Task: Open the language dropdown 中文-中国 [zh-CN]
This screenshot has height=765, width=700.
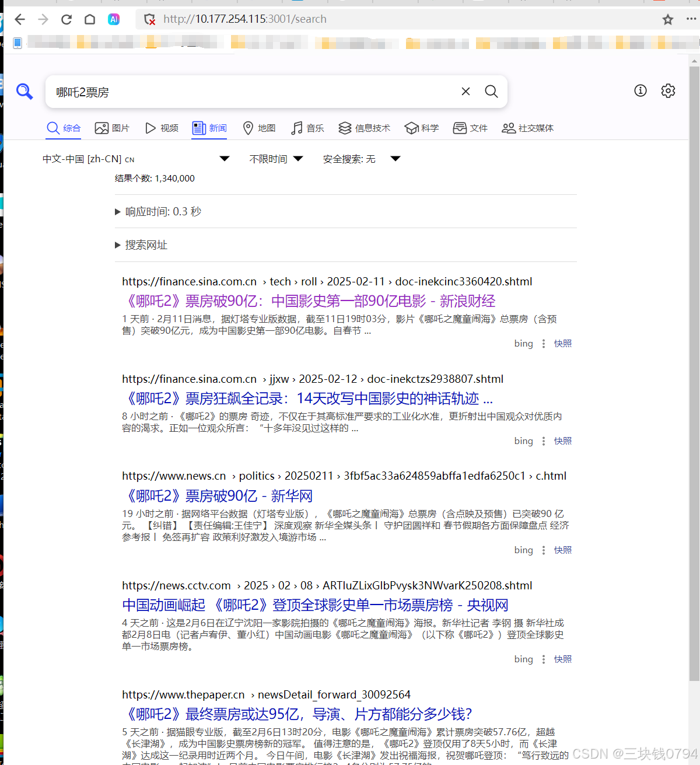Action: point(136,159)
